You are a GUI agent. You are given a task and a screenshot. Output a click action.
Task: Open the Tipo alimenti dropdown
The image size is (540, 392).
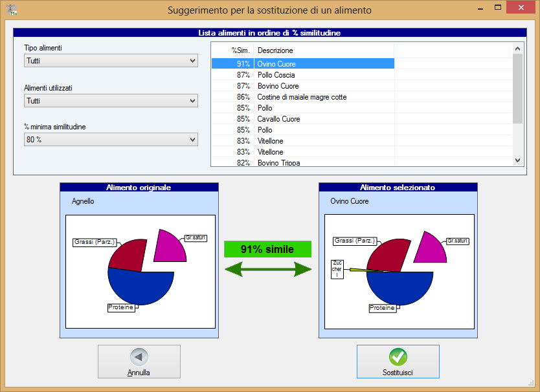[111, 61]
